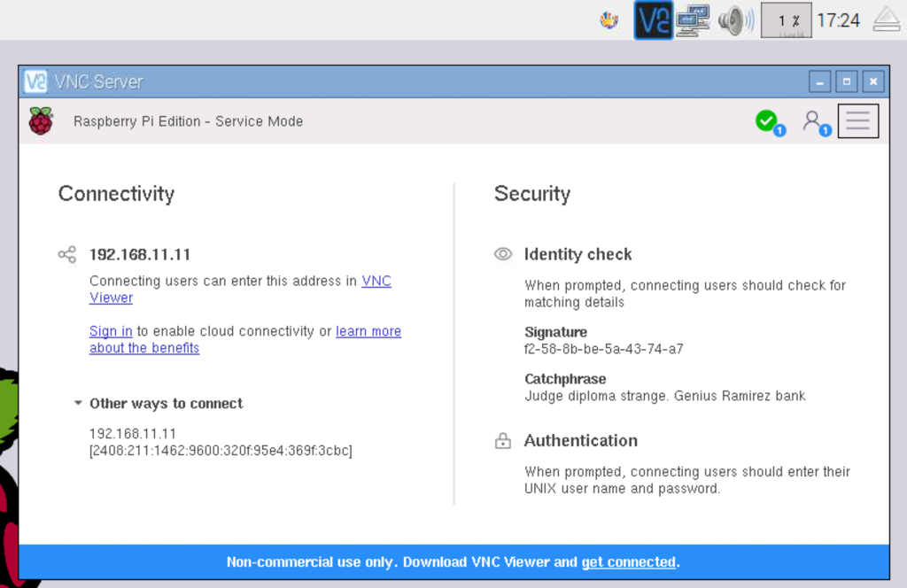Click the Catchphrase label
This screenshot has width=907, height=588.
[565, 379]
